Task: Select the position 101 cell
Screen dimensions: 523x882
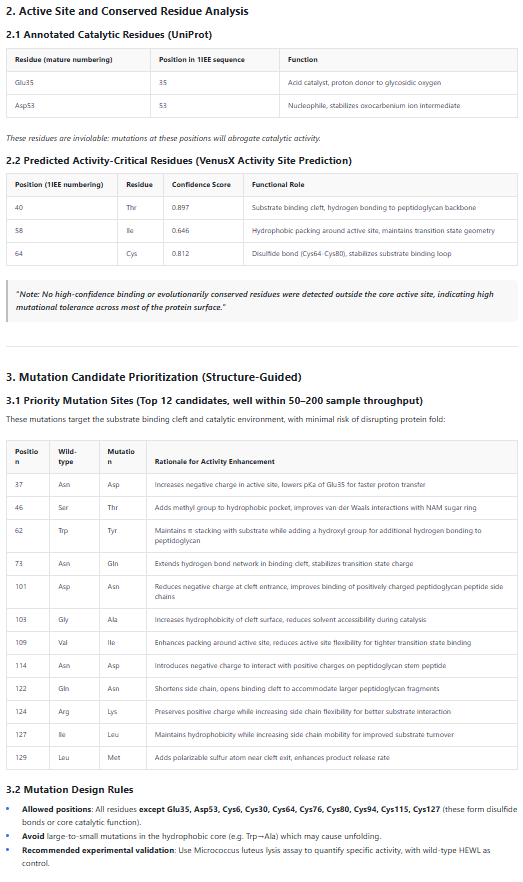Action: [28, 592]
